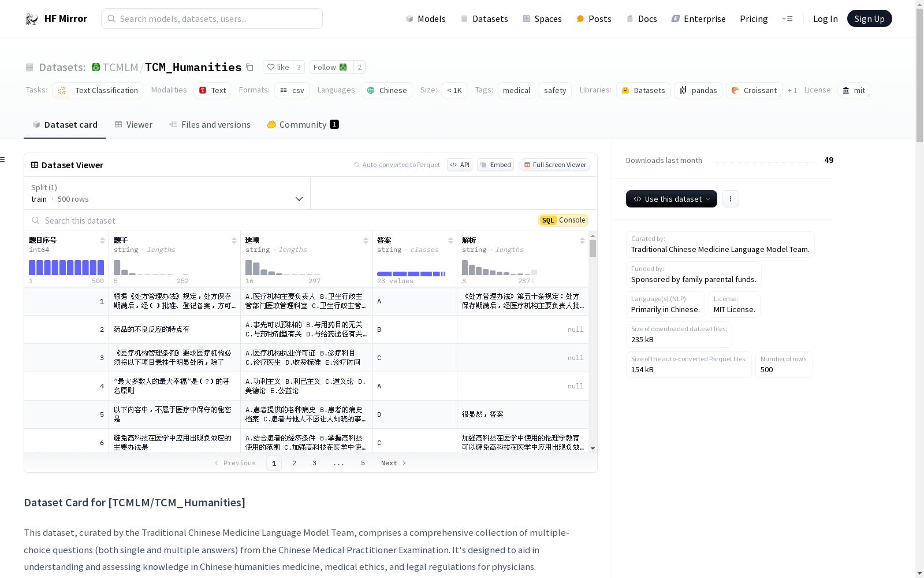Open the three-dot options beside Use this dataset

point(731,199)
